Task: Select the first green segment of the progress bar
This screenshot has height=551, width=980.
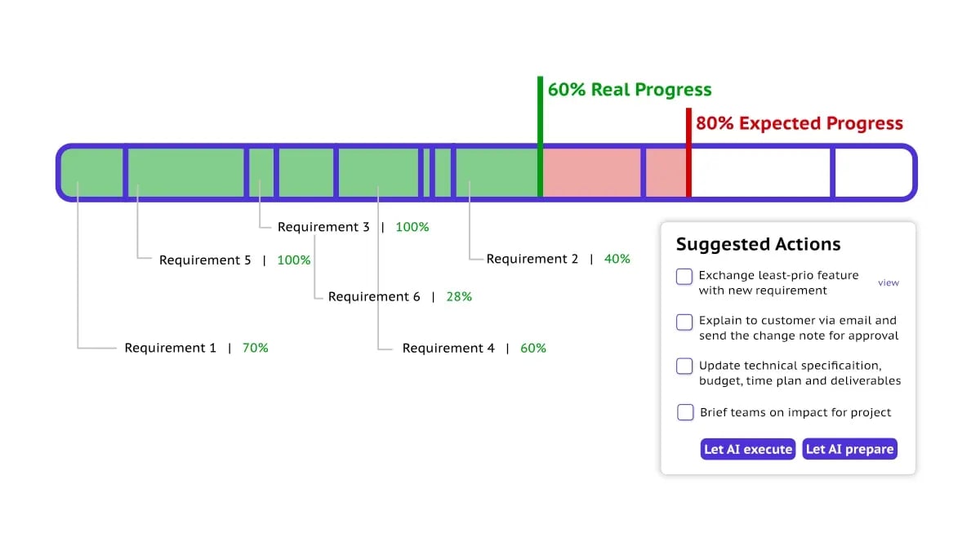Action: [x=91, y=172]
